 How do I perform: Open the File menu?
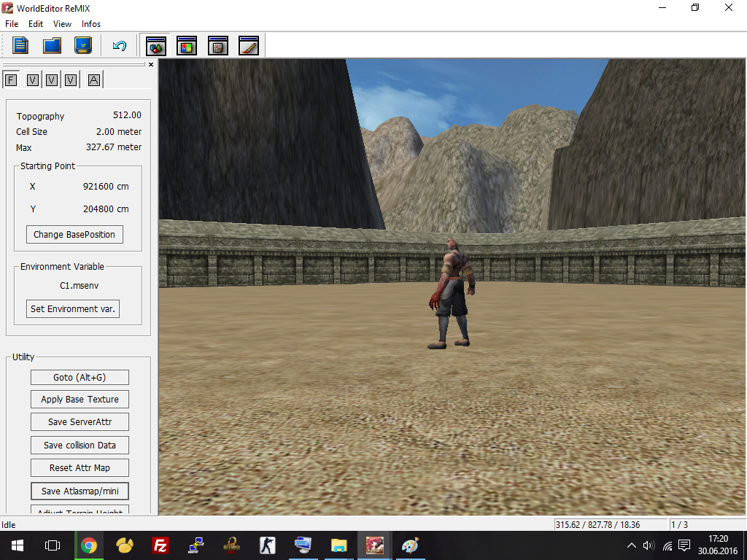(12, 24)
